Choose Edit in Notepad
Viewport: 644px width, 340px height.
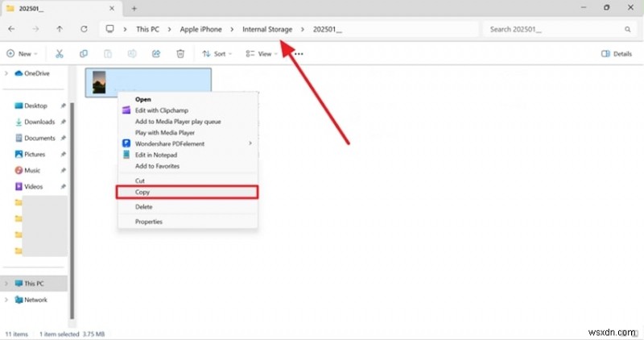(188, 155)
